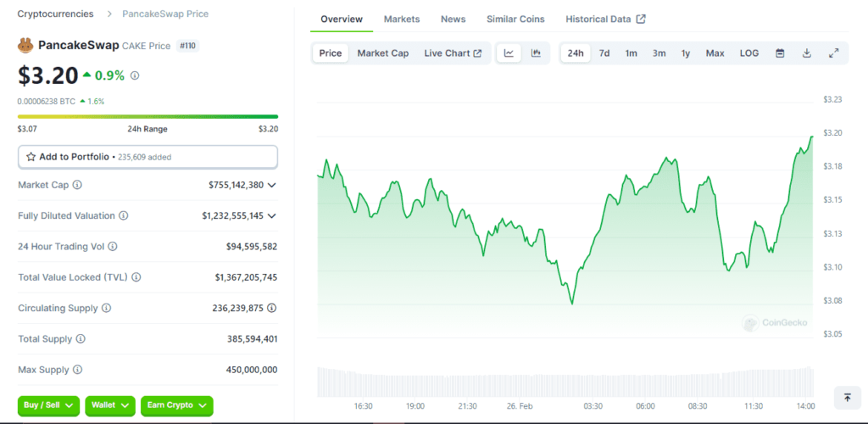Open the Markets tab
This screenshot has width=868, height=424.
point(401,19)
